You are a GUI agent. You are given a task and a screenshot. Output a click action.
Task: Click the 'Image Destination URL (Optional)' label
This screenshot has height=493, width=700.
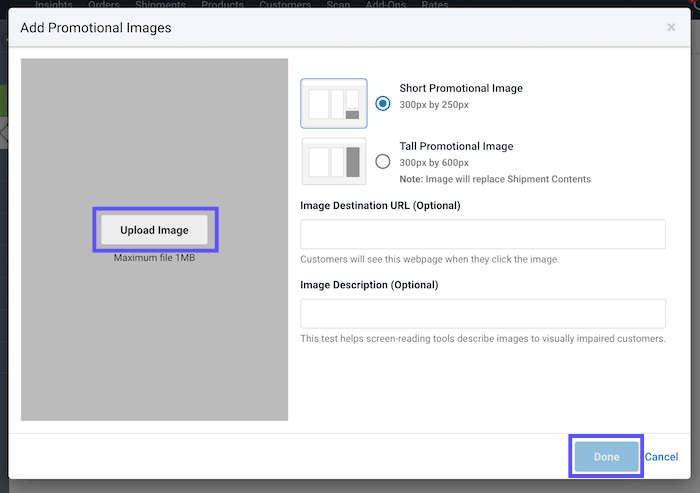(x=380, y=205)
